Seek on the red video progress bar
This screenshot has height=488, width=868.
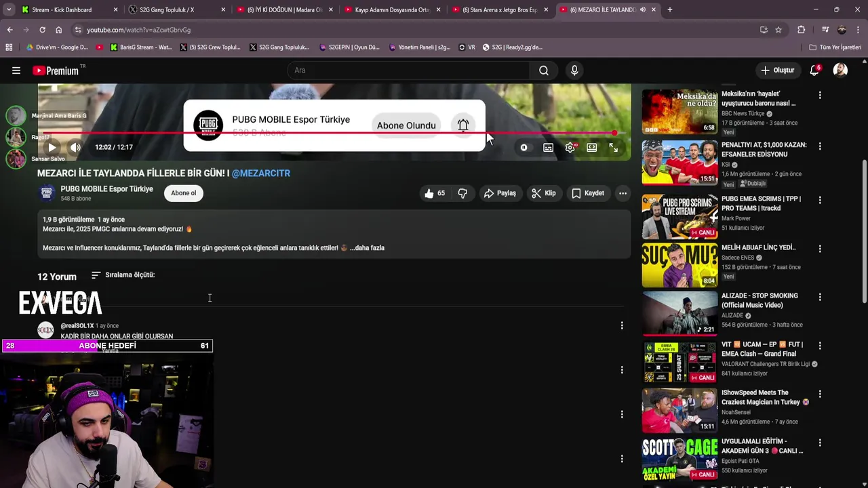(330, 133)
